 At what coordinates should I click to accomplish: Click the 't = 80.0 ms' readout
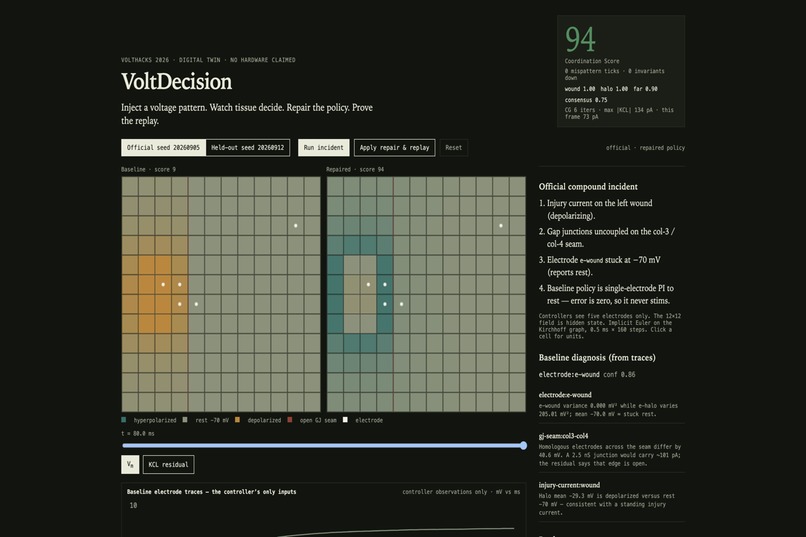click(x=138, y=434)
